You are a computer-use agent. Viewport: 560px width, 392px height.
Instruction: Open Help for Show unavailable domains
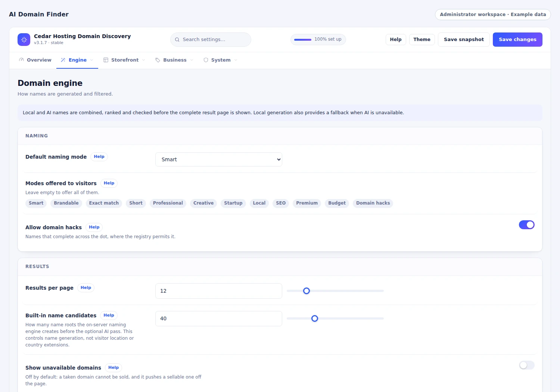(113, 368)
